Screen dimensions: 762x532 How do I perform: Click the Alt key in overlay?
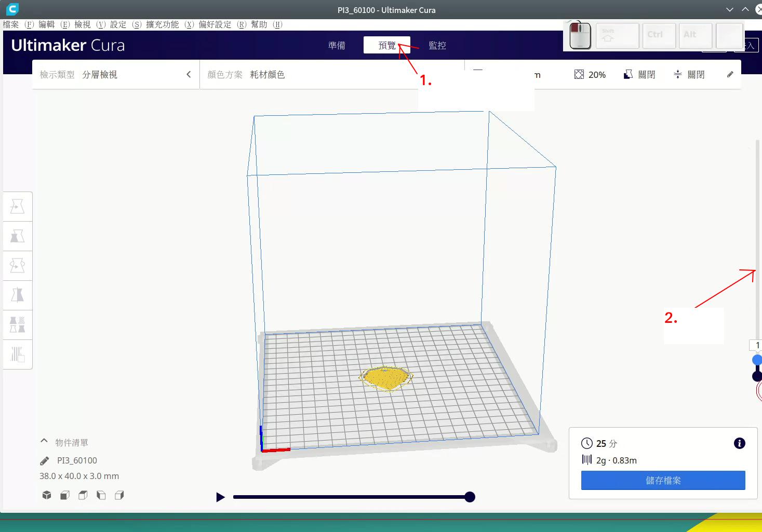click(695, 36)
